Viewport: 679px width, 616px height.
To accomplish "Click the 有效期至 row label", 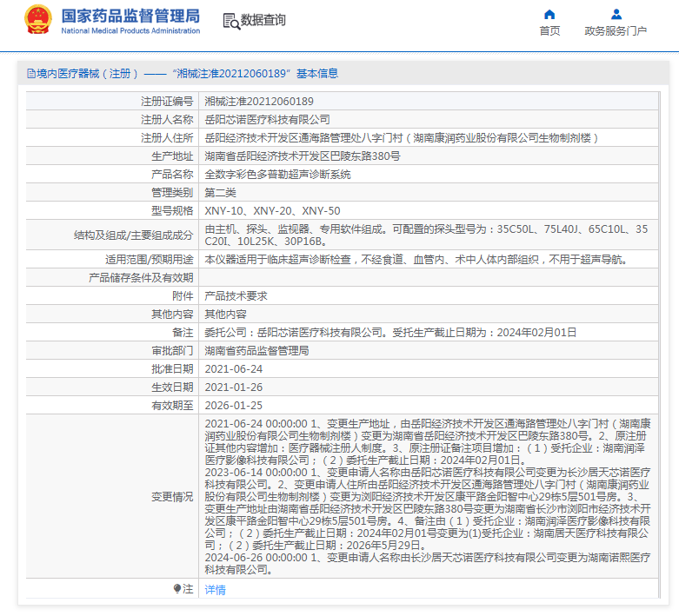I will [x=172, y=406].
